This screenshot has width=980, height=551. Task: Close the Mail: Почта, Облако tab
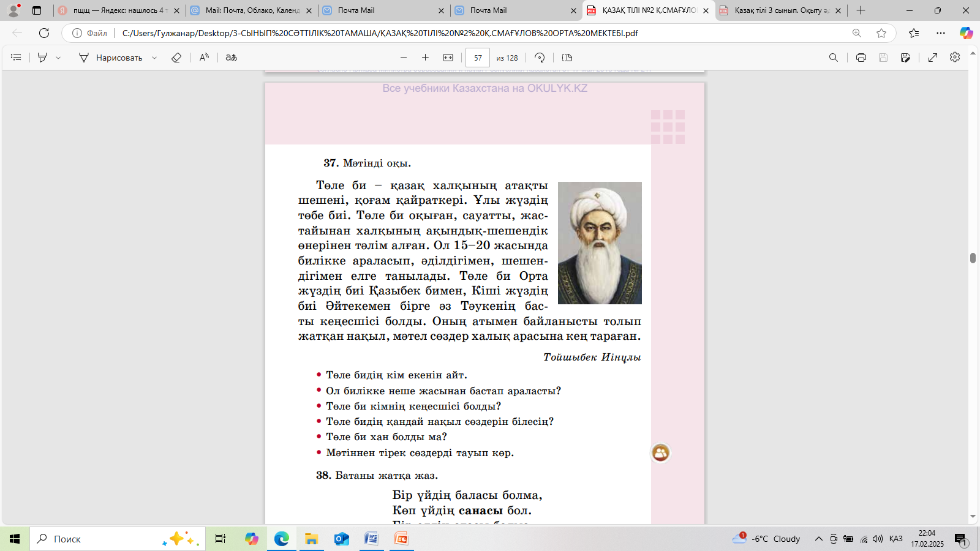(x=309, y=10)
